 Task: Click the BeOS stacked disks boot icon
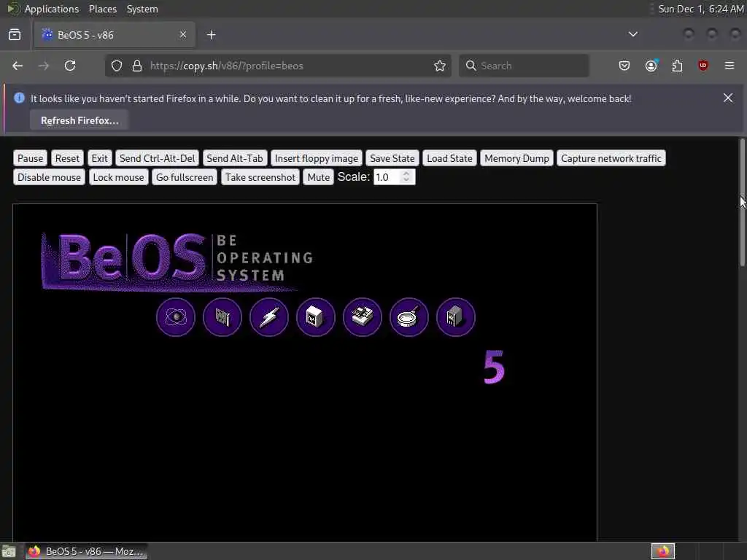(x=363, y=317)
